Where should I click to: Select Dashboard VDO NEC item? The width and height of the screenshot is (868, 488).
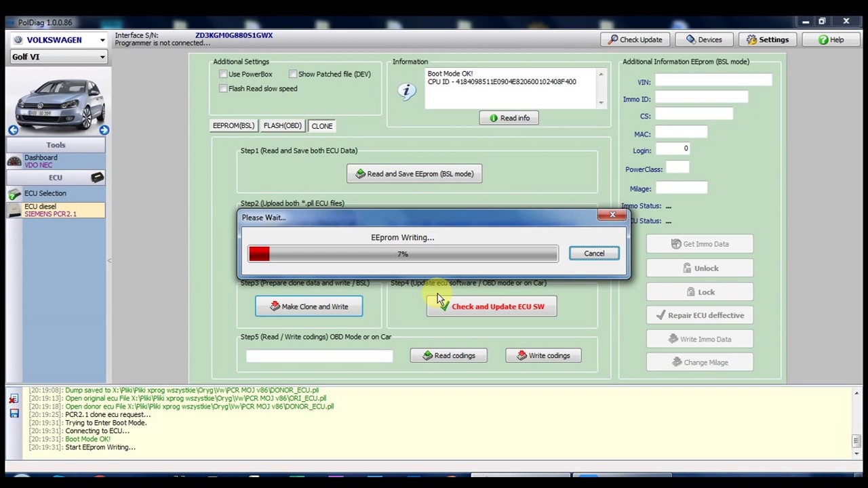coord(56,161)
